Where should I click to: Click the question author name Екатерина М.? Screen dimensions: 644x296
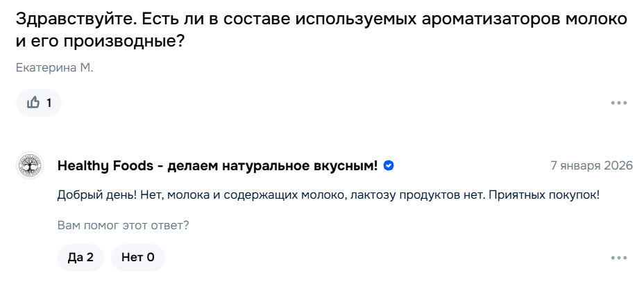(54, 67)
